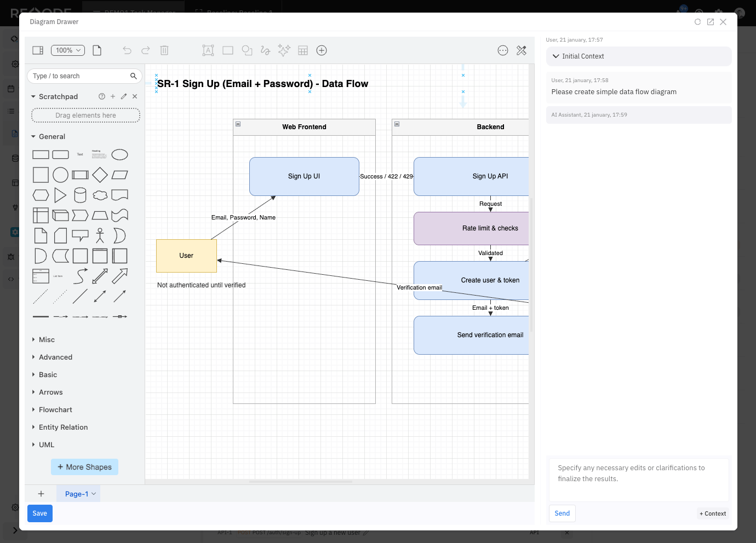The height and width of the screenshot is (543, 756).
Task: Insert a table from toolbar
Action: (x=303, y=50)
